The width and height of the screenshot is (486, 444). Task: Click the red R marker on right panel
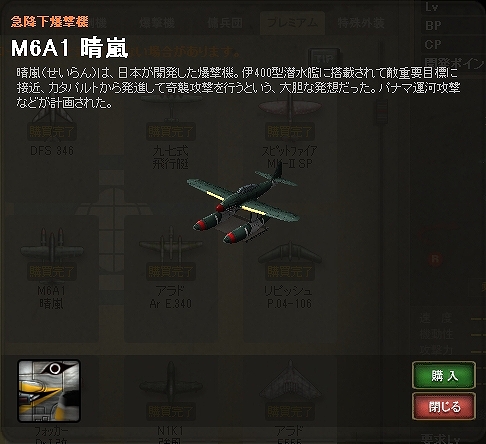435,259
